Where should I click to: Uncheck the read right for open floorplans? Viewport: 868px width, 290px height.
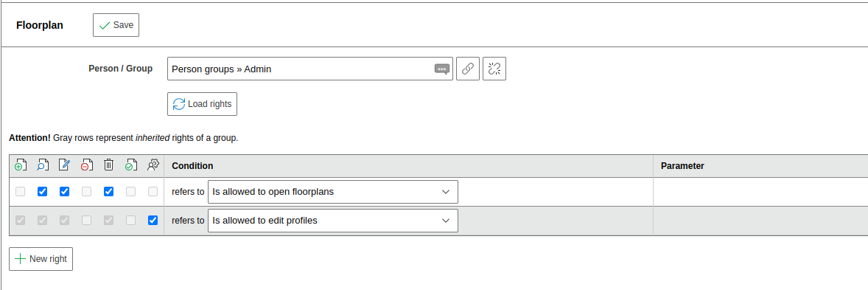pyautogui.click(x=43, y=191)
